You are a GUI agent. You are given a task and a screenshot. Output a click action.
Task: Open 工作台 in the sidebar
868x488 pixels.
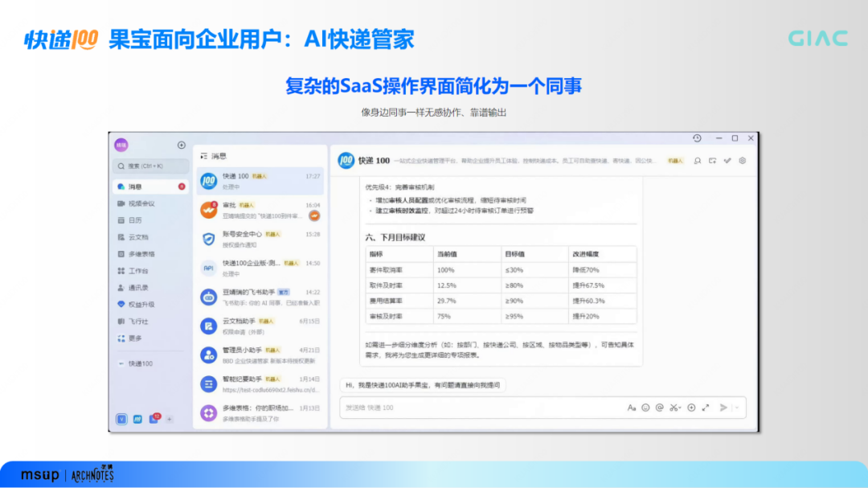coord(150,271)
